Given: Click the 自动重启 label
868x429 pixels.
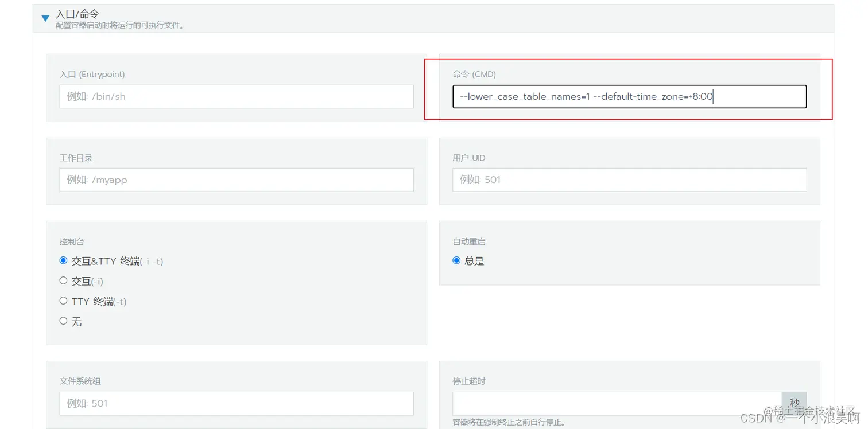Looking at the screenshot, I should click(469, 241).
